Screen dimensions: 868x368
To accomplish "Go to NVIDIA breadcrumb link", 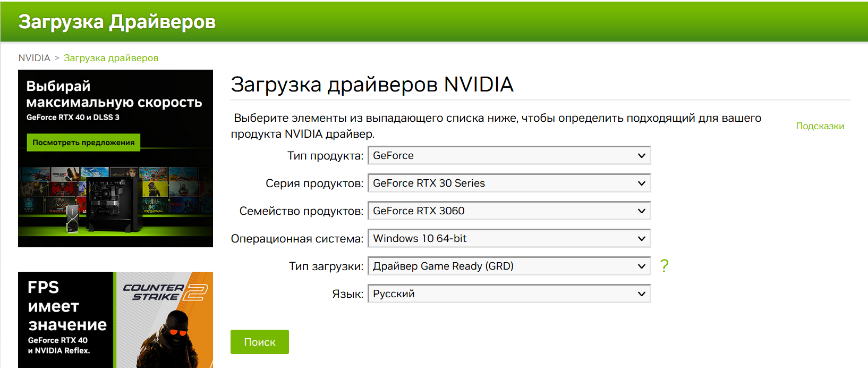I will 34,58.
